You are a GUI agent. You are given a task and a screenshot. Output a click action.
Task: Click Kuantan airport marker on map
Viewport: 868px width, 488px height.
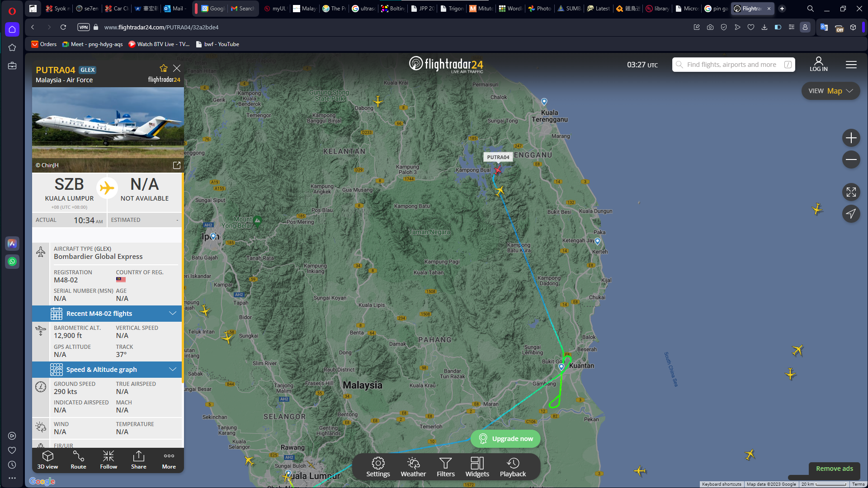[561, 367]
